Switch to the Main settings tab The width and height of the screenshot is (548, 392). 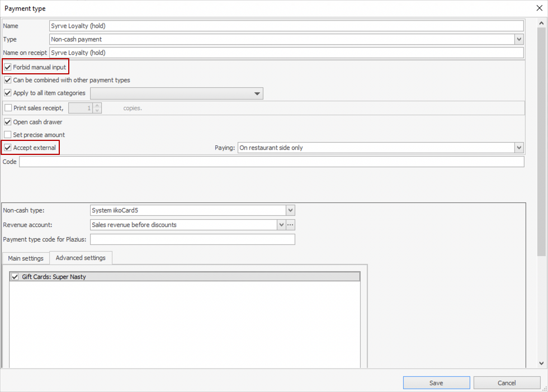(x=26, y=258)
